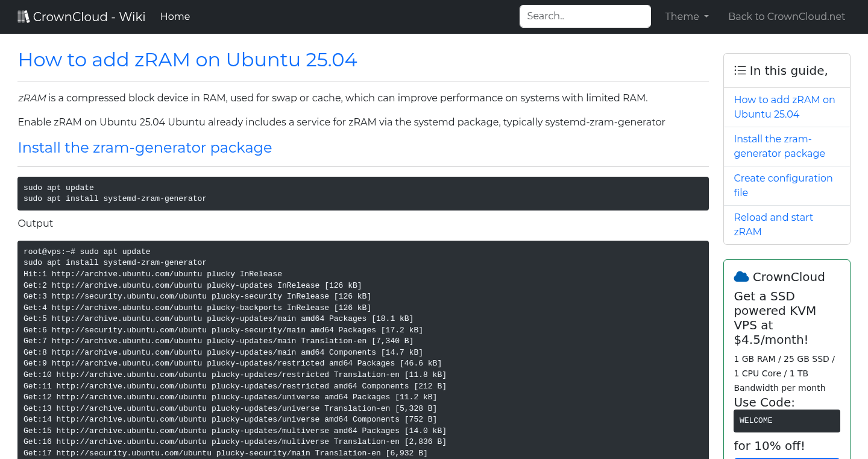Open 'Reload and start zRAM' sidebar entry
The height and width of the screenshot is (459, 868).
tap(773, 224)
